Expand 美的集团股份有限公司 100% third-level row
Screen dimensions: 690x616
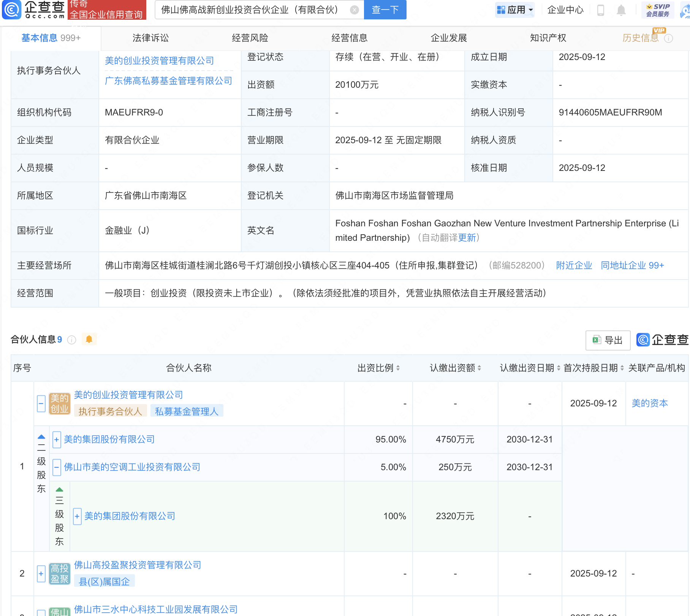(77, 516)
